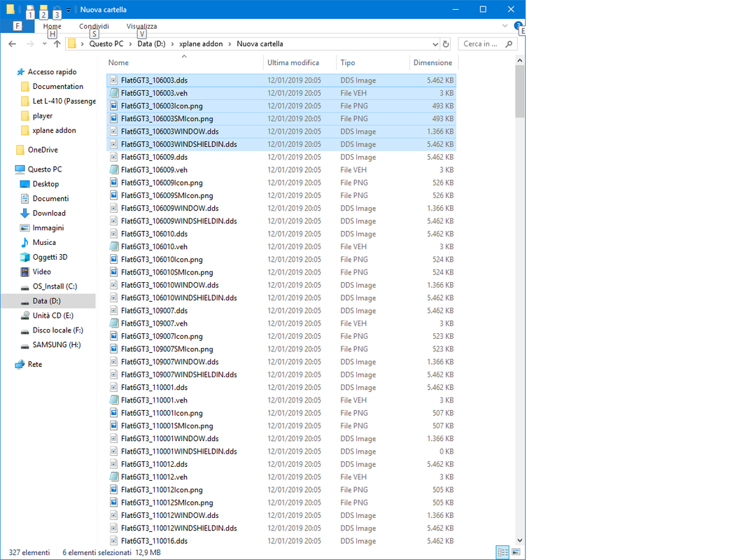Open address bar history dropdown
This screenshot has height=560, width=737.
tap(435, 43)
